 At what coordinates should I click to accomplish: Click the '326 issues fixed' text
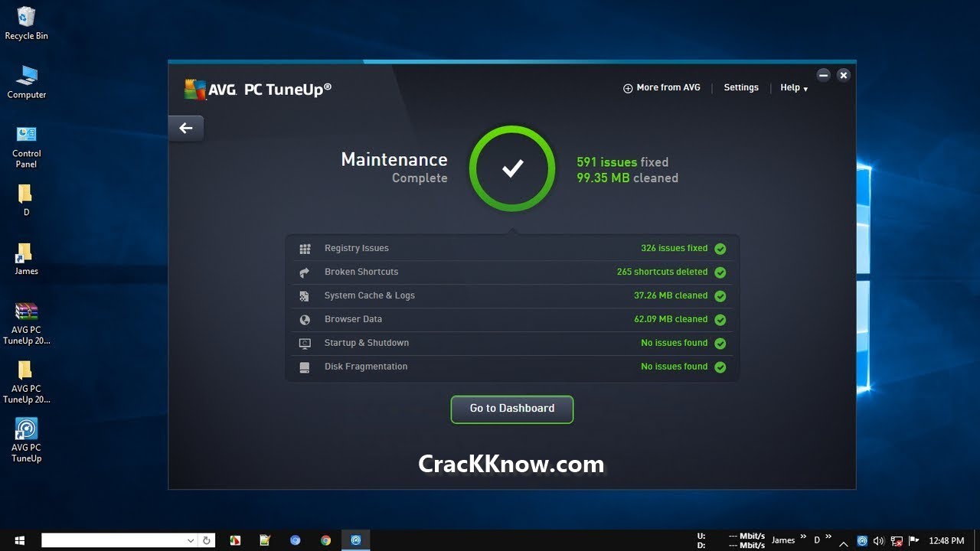(x=675, y=249)
